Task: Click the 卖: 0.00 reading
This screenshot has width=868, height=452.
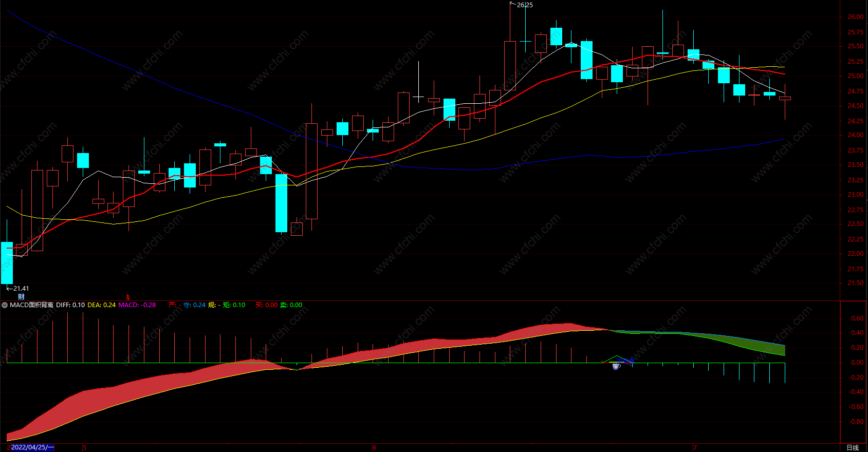Action: [x=291, y=305]
